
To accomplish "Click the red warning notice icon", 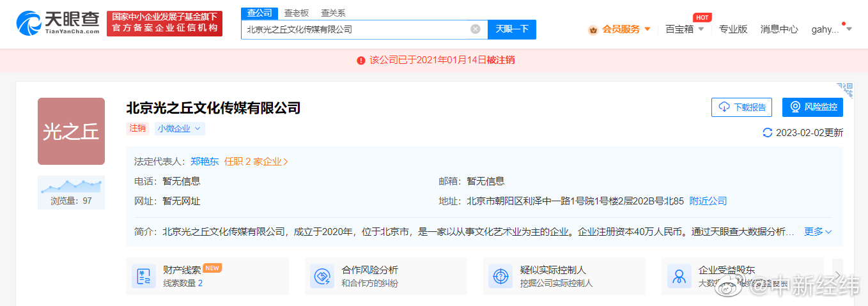I will pyautogui.click(x=361, y=60).
